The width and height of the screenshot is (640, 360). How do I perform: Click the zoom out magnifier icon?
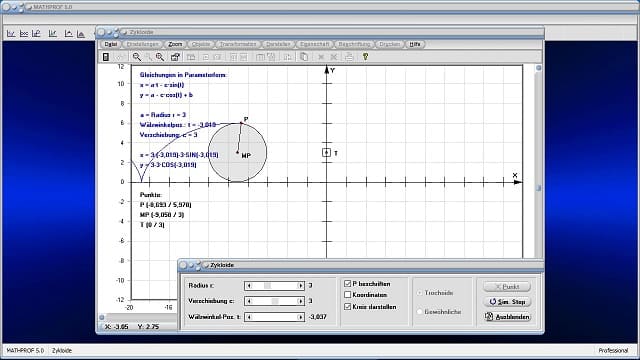pyautogui.click(x=137, y=57)
